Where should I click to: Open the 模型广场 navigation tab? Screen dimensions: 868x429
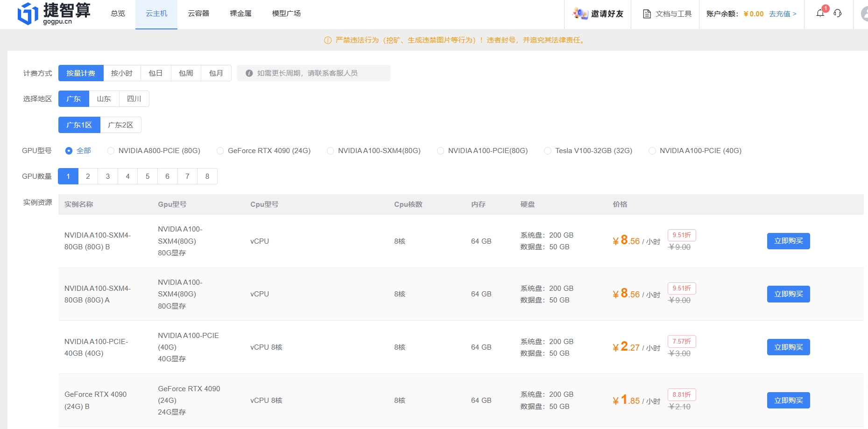[x=286, y=14]
